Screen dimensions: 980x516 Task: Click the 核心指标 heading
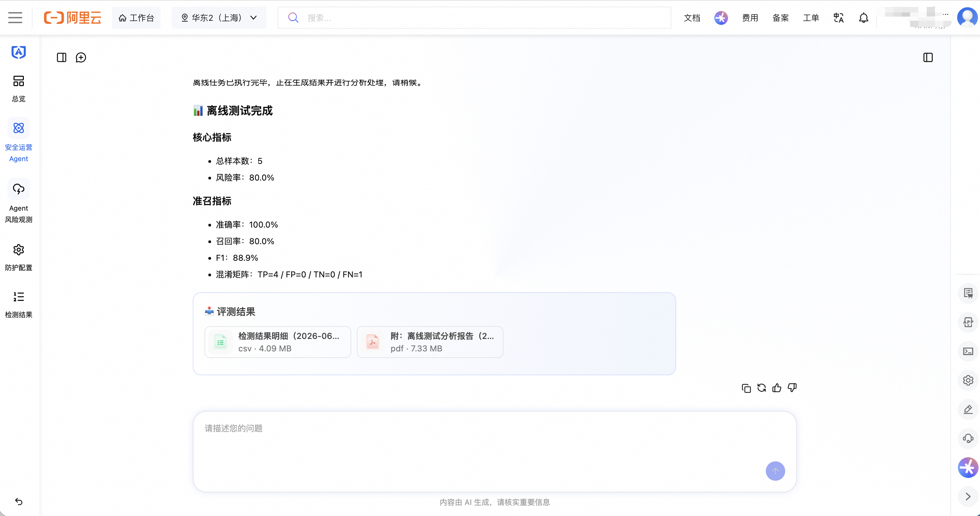[x=212, y=137]
